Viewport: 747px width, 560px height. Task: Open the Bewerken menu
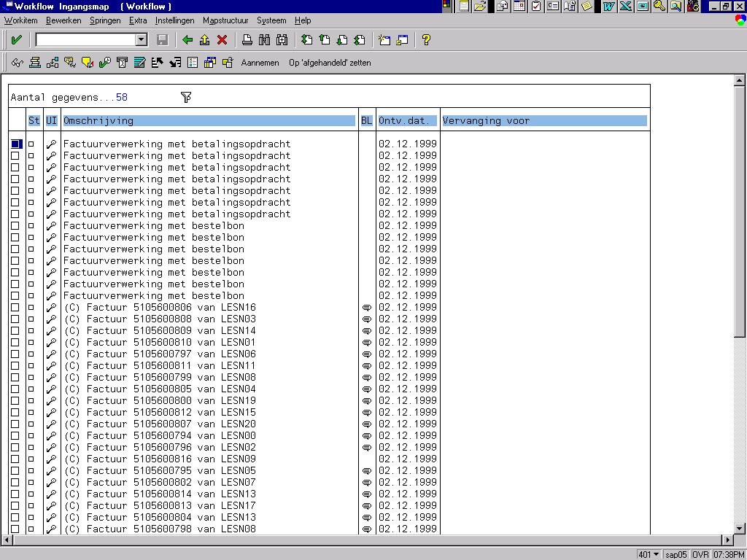tap(63, 20)
